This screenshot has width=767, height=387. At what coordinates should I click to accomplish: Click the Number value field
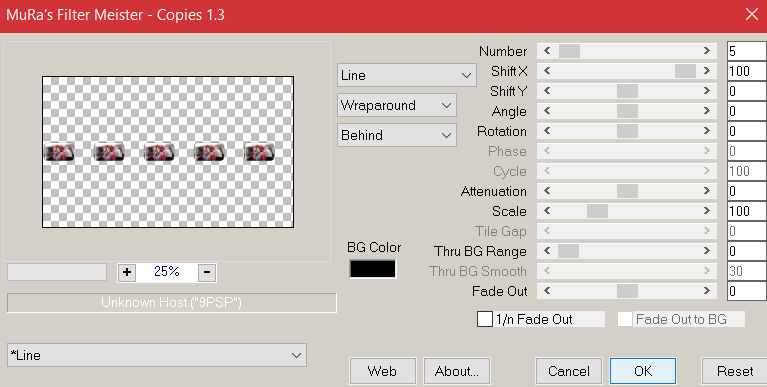coord(747,51)
